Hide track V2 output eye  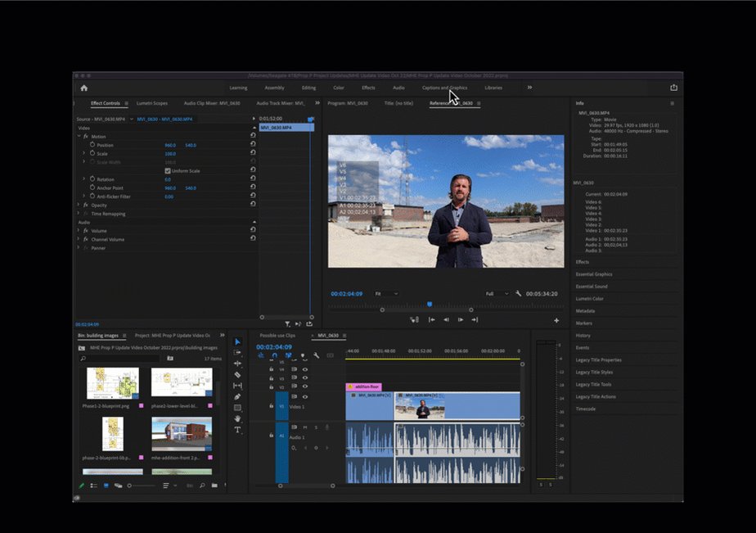304,386
